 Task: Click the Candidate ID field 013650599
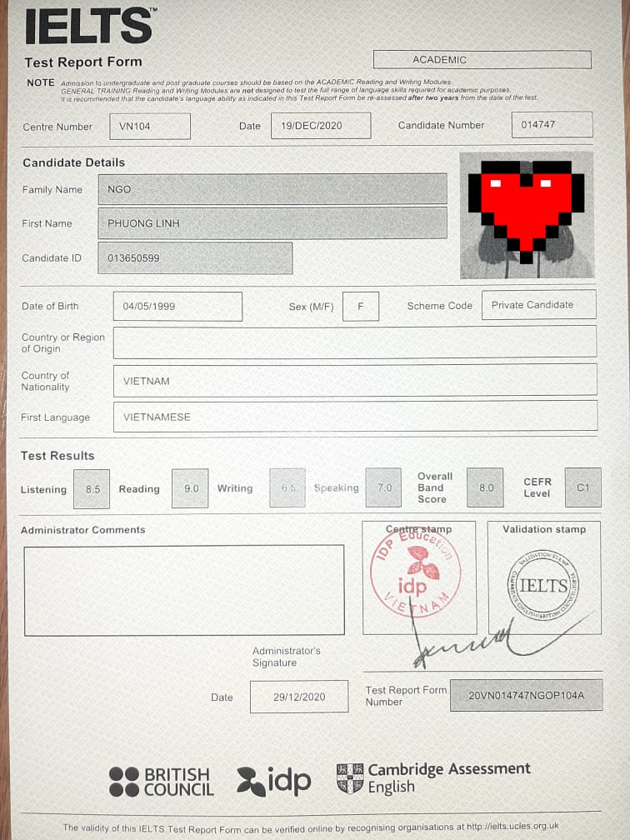tap(195, 257)
